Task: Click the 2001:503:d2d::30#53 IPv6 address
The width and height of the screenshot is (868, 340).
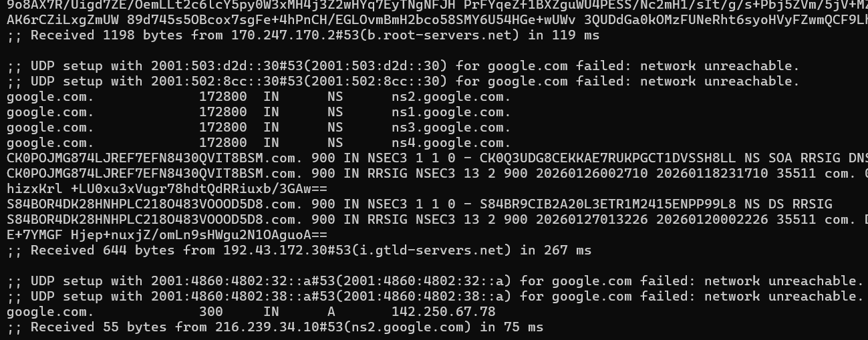Action: [227, 66]
